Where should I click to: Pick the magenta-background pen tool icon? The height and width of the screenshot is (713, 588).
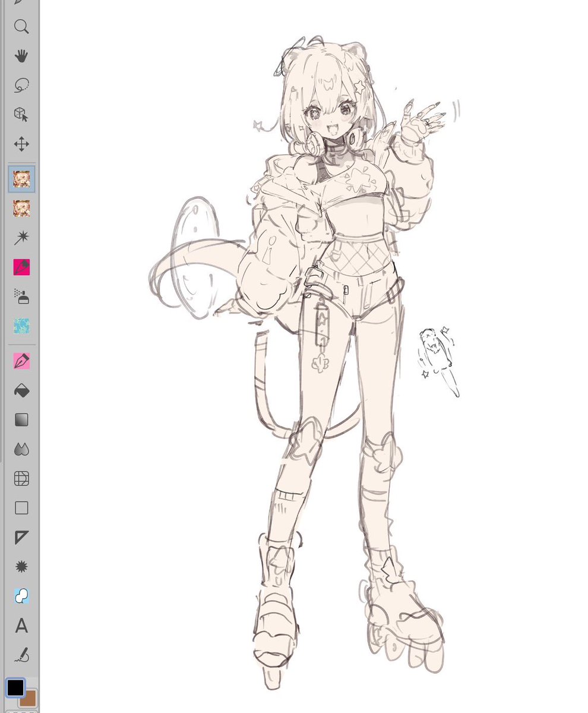tap(21, 267)
